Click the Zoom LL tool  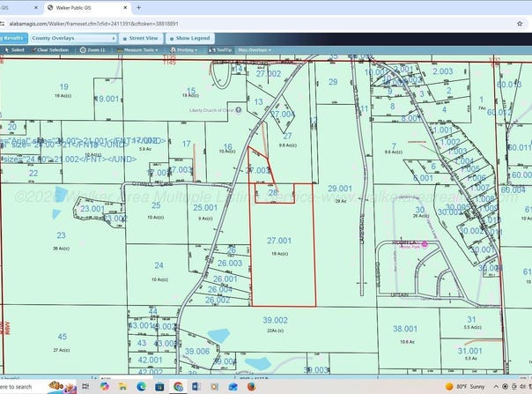coord(93,50)
